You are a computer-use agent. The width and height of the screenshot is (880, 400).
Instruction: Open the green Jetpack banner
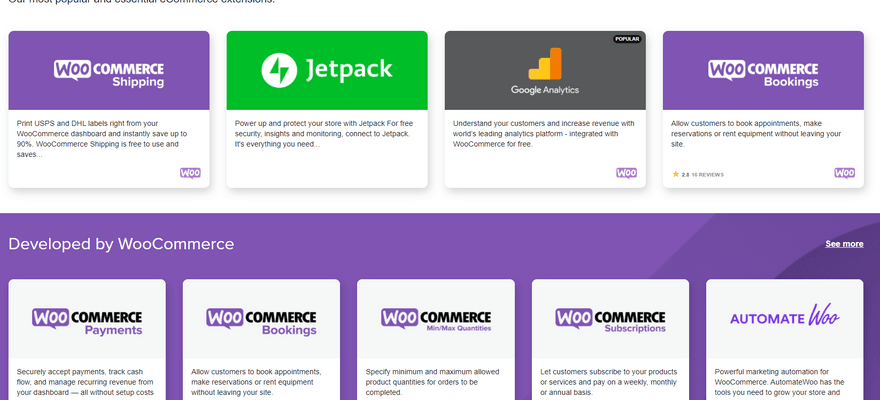point(327,70)
